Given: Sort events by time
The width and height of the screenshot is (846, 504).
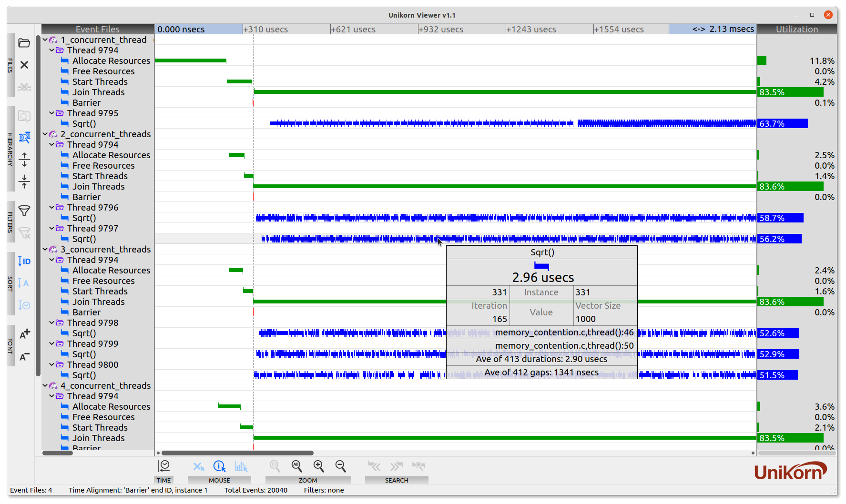Looking at the screenshot, I should coord(24,305).
